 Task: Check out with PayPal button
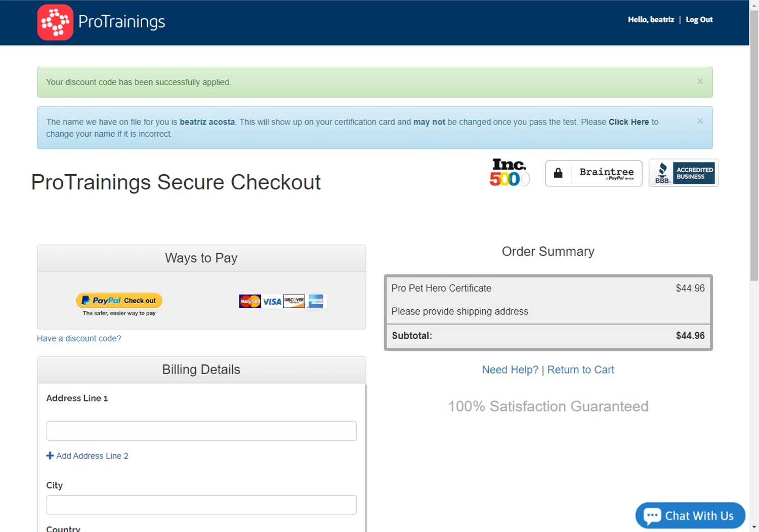tap(119, 300)
